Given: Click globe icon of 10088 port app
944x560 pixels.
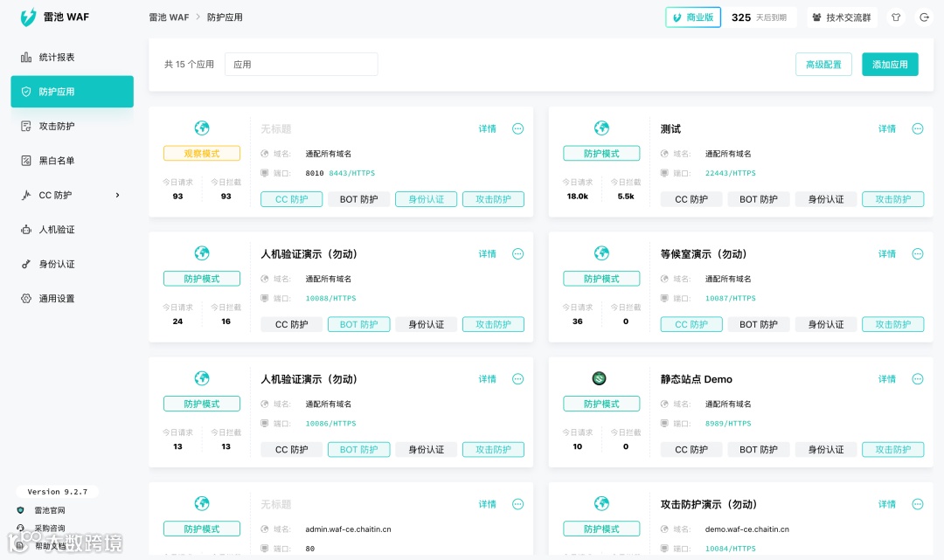Looking at the screenshot, I should click(x=202, y=252).
